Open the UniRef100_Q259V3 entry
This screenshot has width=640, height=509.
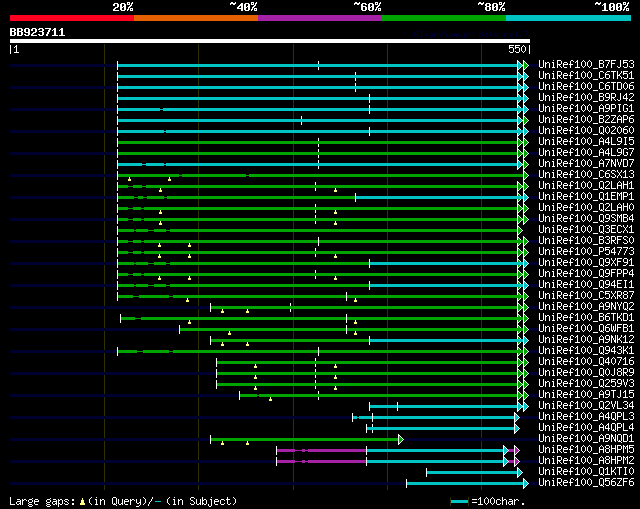point(586,384)
